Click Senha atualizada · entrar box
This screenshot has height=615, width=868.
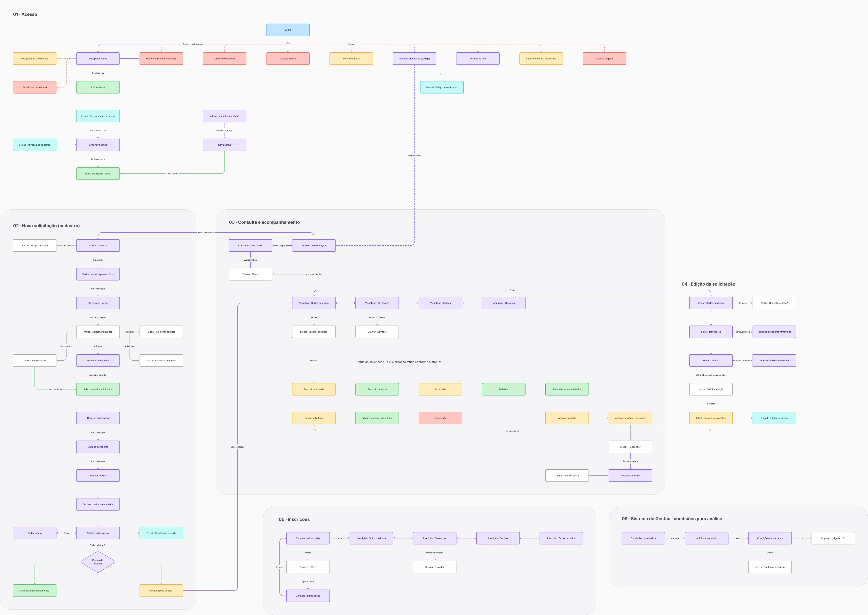pos(98,174)
